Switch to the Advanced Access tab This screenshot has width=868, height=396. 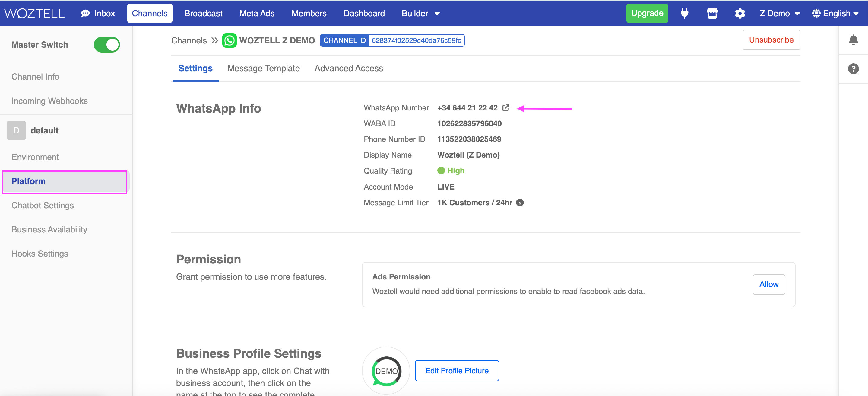[x=348, y=68]
